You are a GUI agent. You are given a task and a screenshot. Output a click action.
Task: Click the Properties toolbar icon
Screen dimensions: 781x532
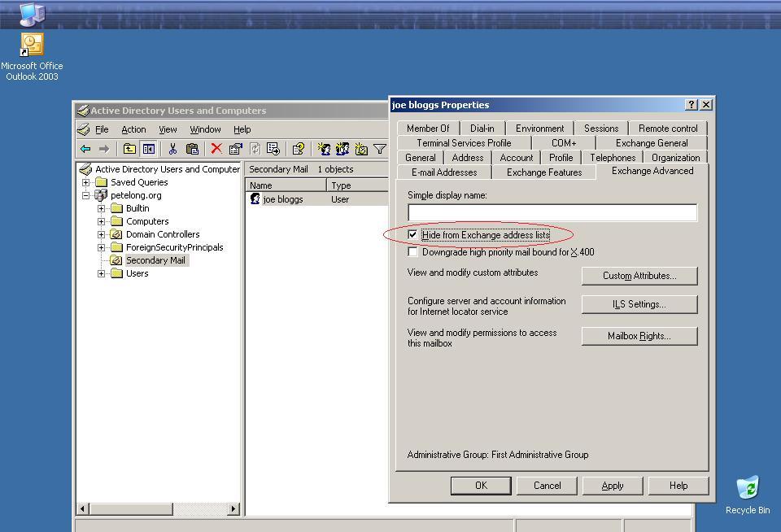pyautogui.click(x=235, y=148)
